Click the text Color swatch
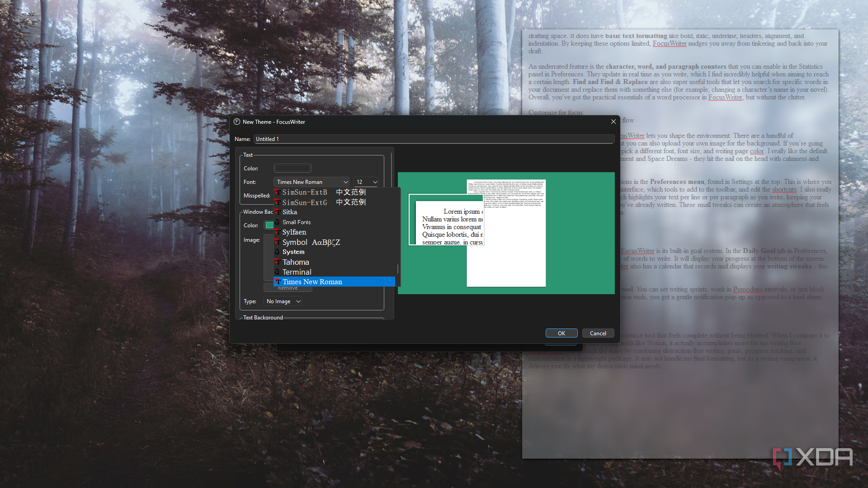Image resolution: width=868 pixels, height=488 pixels. [292, 168]
